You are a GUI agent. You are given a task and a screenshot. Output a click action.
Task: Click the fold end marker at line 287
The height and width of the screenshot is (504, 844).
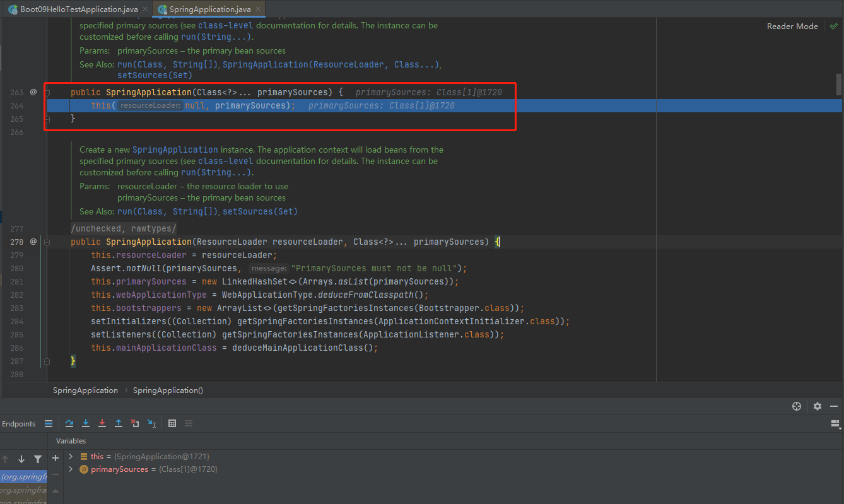tap(47, 361)
